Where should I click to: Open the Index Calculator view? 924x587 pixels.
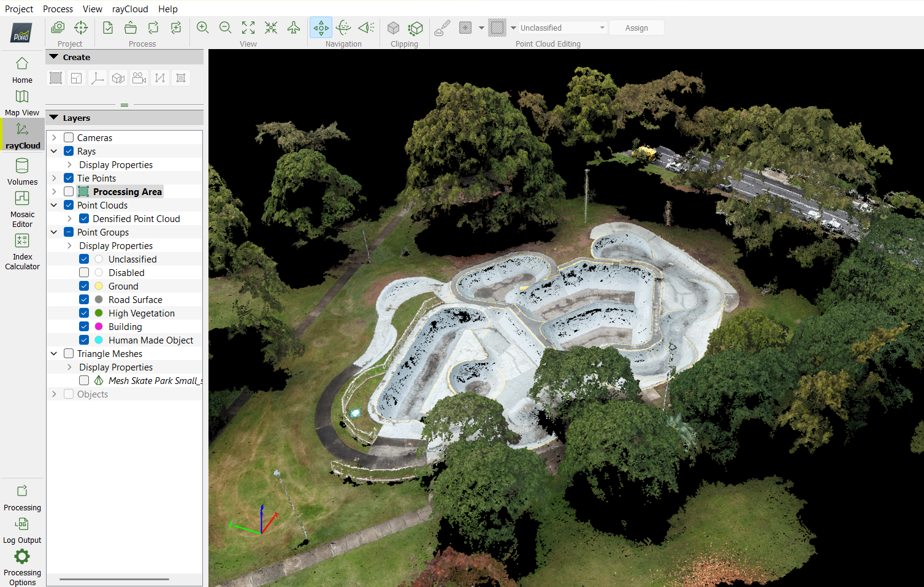[22, 251]
